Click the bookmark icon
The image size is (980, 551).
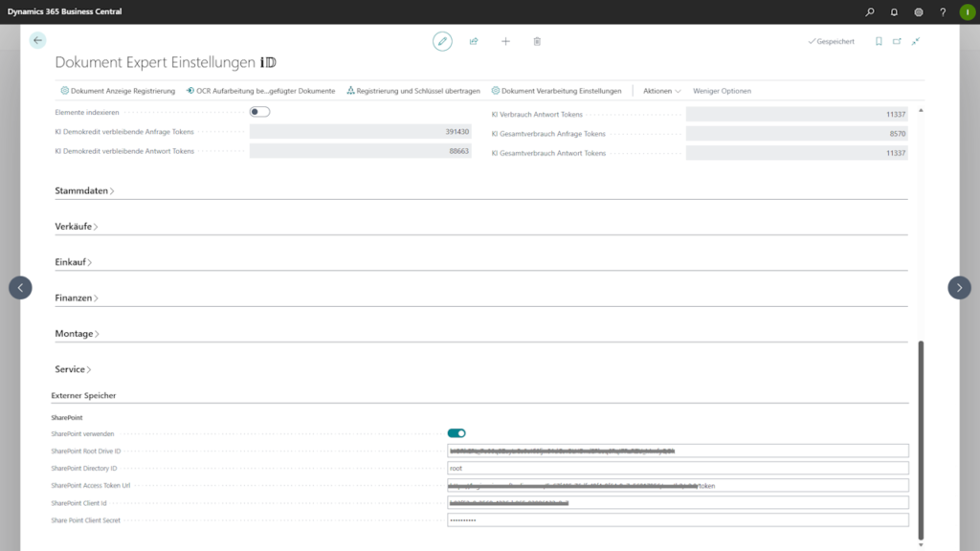(x=879, y=41)
